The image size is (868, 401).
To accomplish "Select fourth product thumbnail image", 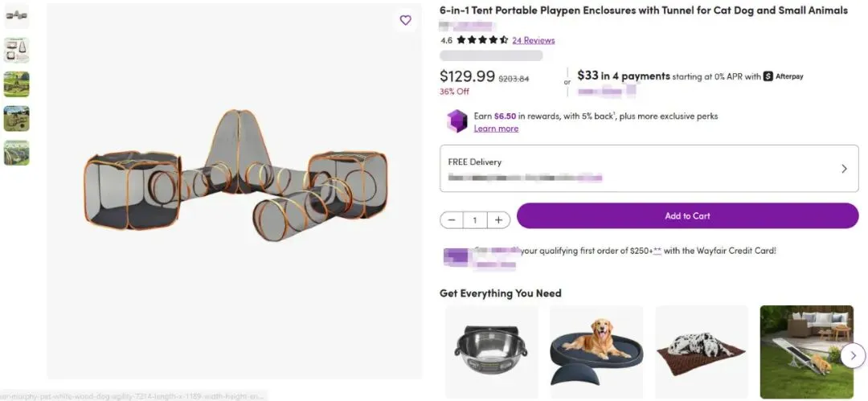I will click(x=16, y=118).
